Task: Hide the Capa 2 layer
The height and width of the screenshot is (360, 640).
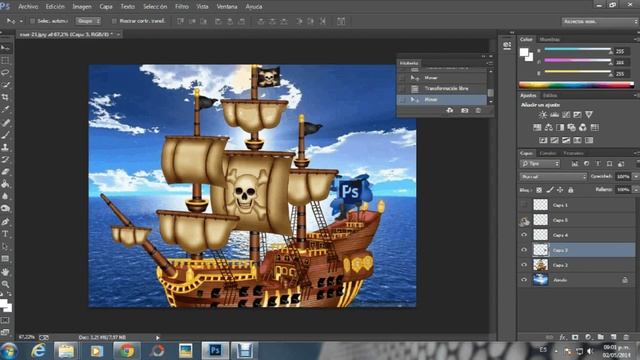Action: pyautogui.click(x=524, y=265)
